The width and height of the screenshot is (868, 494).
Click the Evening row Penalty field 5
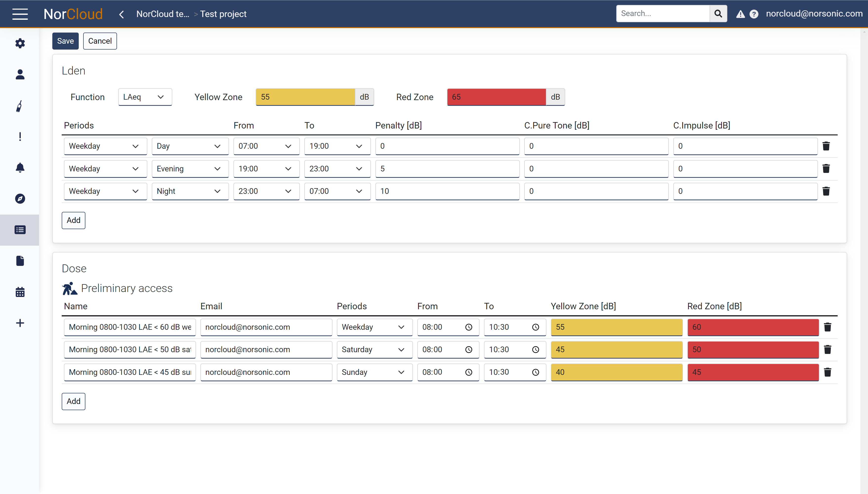447,169
